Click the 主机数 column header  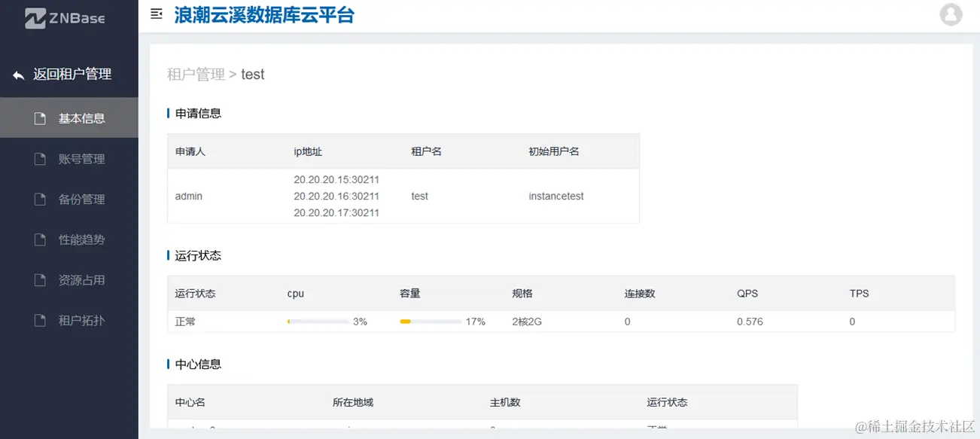(x=505, y=402)
